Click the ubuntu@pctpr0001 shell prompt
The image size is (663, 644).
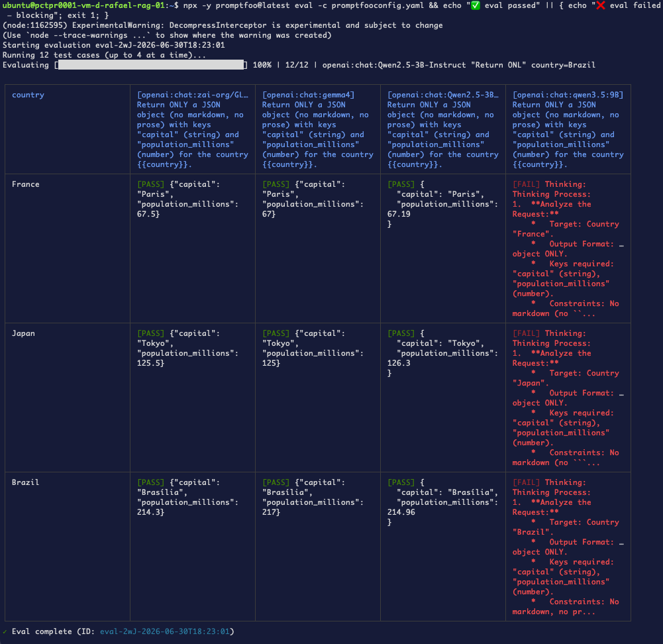click(91, 5)
